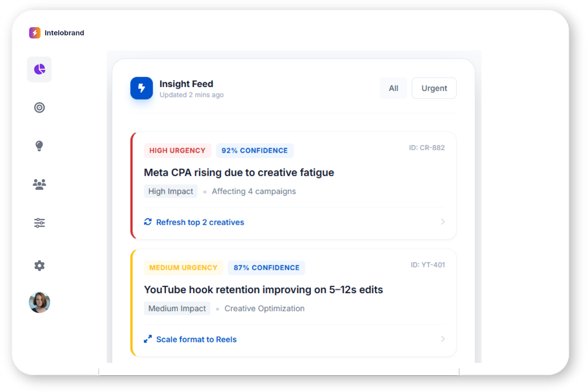Image resolution: width=588 pixels, height=392 pixels.
Task: Click the Scale format to Reels link
Action: (196, 339)
